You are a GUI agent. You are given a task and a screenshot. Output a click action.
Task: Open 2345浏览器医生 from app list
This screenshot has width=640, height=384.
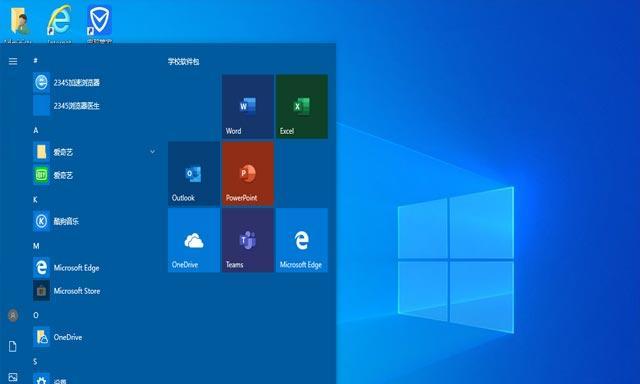(96, 106)
